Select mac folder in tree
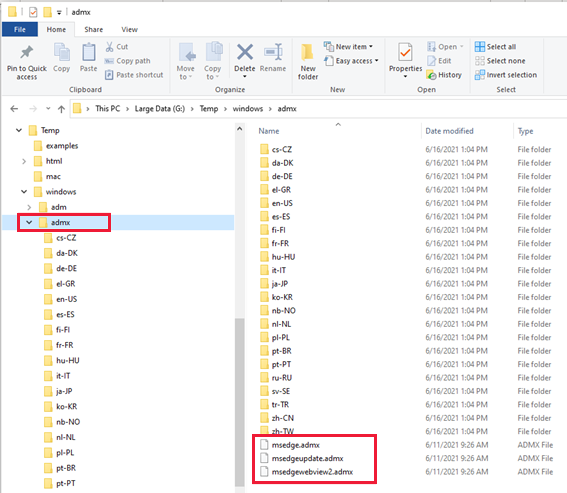The image size is (567, 493). click(x=47, y=177)
